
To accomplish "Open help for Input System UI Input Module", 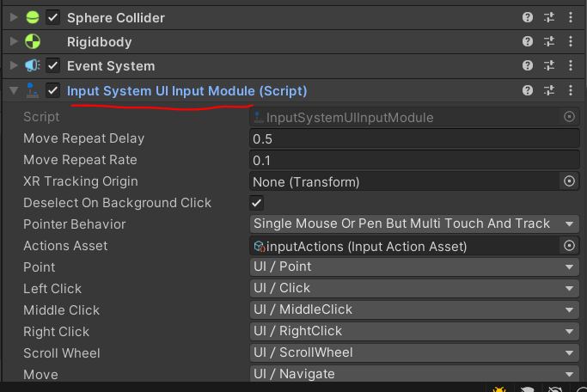I will pos(528,90).
